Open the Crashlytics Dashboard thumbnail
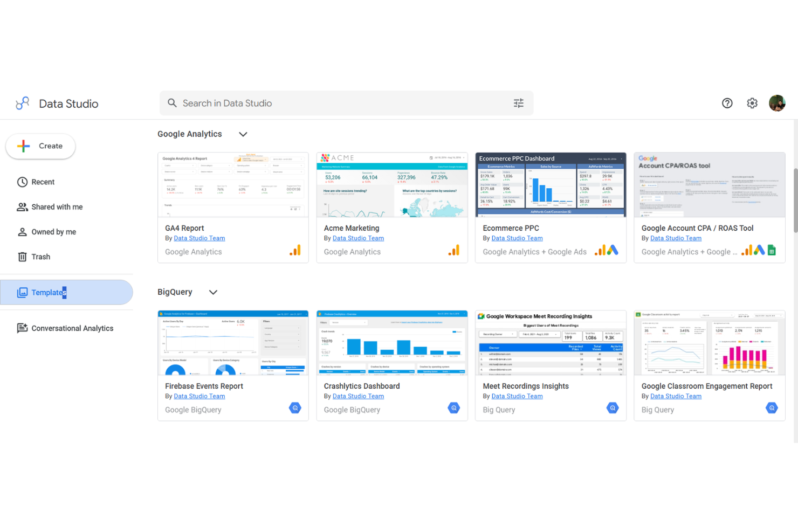The width and height of the screenshot is (798, 532). pos(392,343)
